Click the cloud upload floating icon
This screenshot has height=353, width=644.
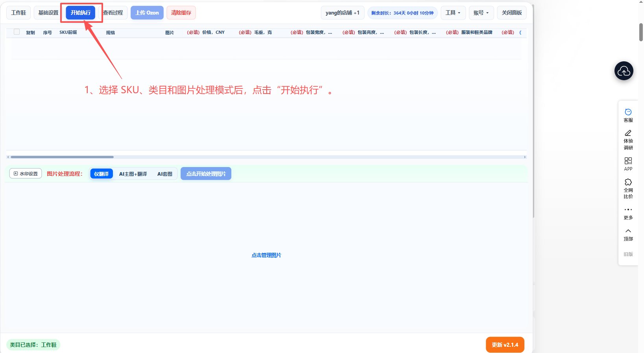(x=624, y=71)
